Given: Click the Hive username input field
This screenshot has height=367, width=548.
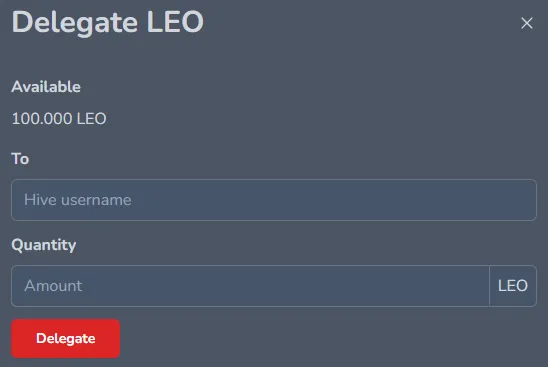Looking at the screenshot, I should pyautogui.click(x=274, y=200).
